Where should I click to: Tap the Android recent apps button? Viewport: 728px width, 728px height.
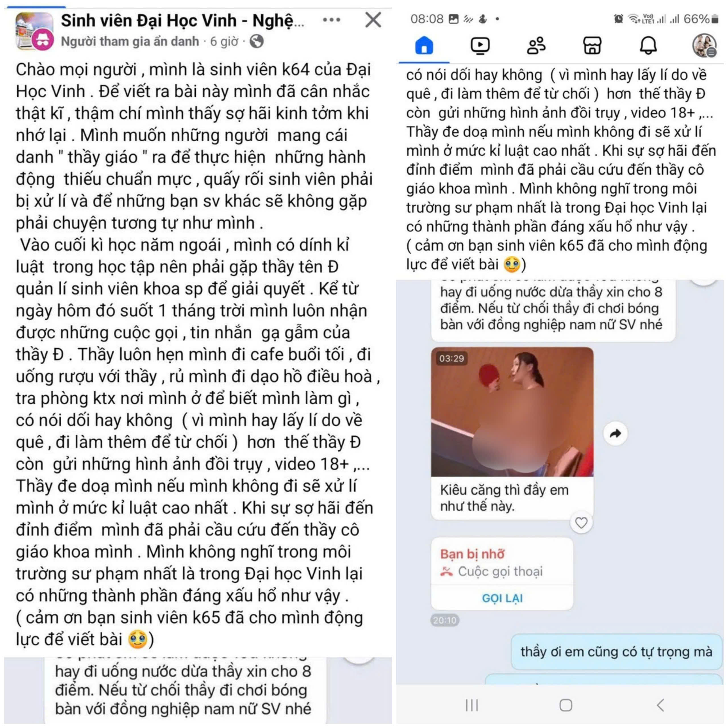(x=471, y=705)
